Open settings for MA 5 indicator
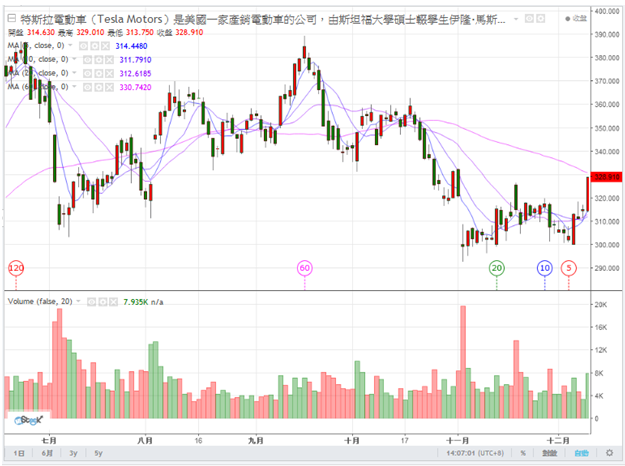The height and width of the screenshot is (466, 625). [94, 46]
